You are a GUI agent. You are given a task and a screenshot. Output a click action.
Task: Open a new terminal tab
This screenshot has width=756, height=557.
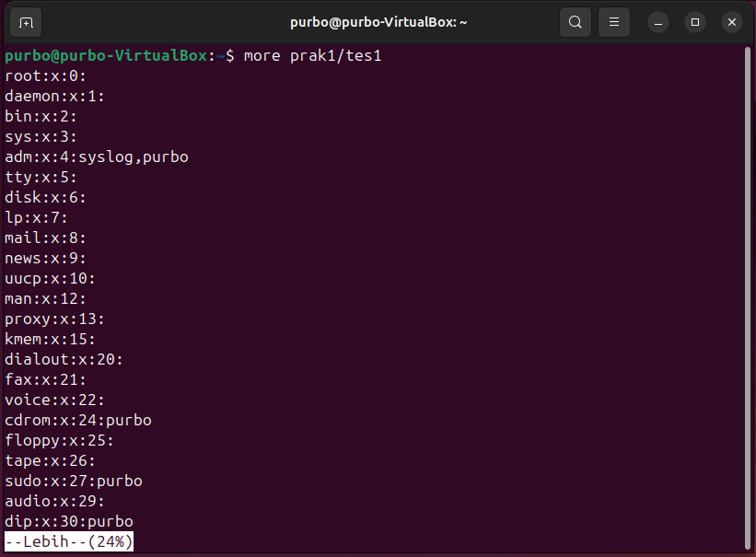coord(26,22)
